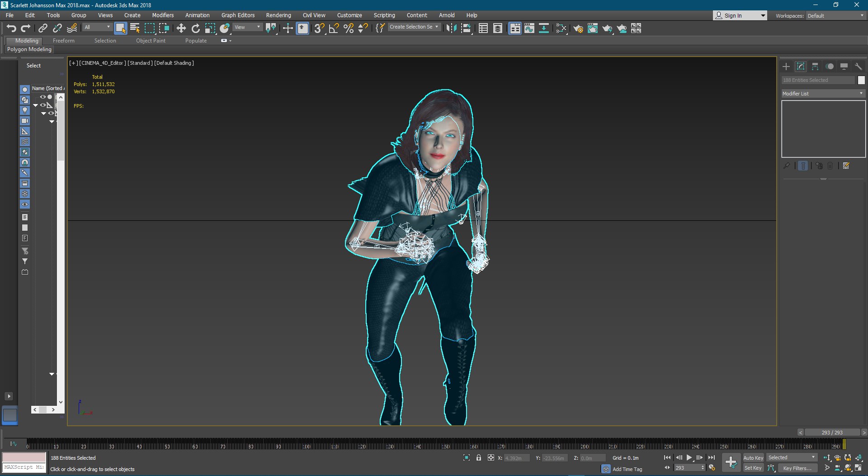Viewport: 868px width, 476px height.
Task: Click Add Time Tag
Action: pos(627,469)
